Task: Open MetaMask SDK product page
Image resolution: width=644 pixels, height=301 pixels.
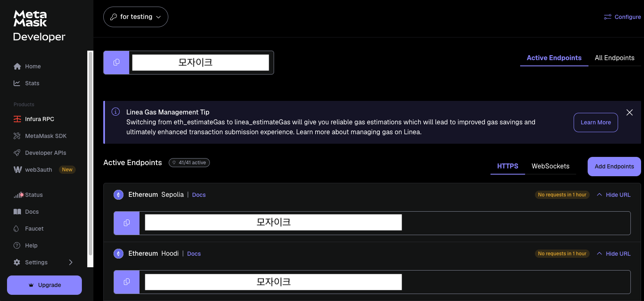Action: coord(45,136)
